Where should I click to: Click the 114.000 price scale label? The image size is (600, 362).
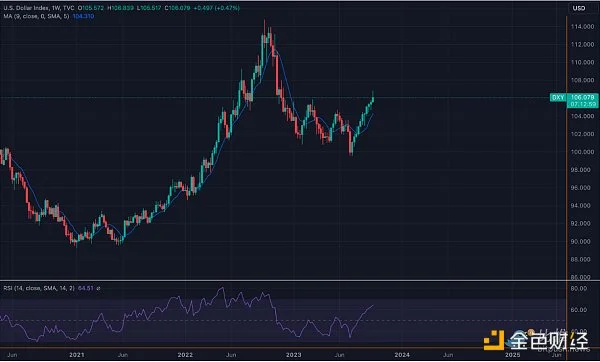pyautogui.click(x=582, y=27)
